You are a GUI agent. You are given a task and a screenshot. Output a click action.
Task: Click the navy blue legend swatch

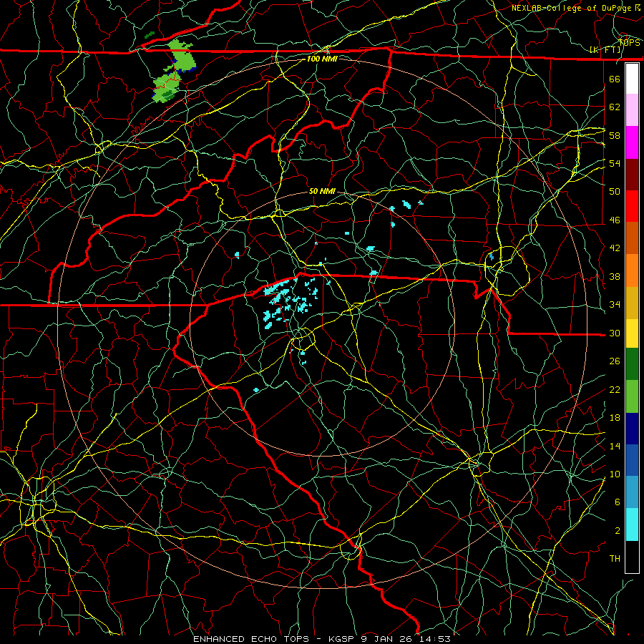632,429
